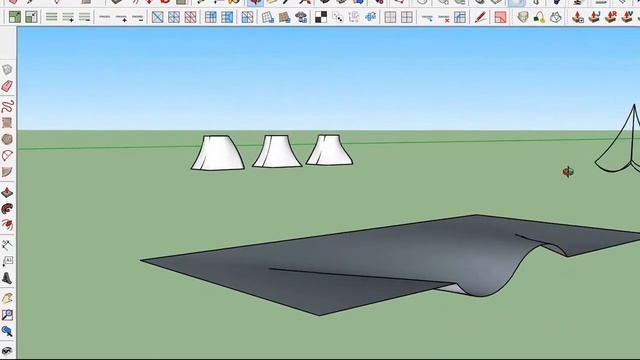Viewport: 640px width, 360px height.
Task: Click the blue grid icon with path
Action: pyautogui.click(x=460, y=17)
